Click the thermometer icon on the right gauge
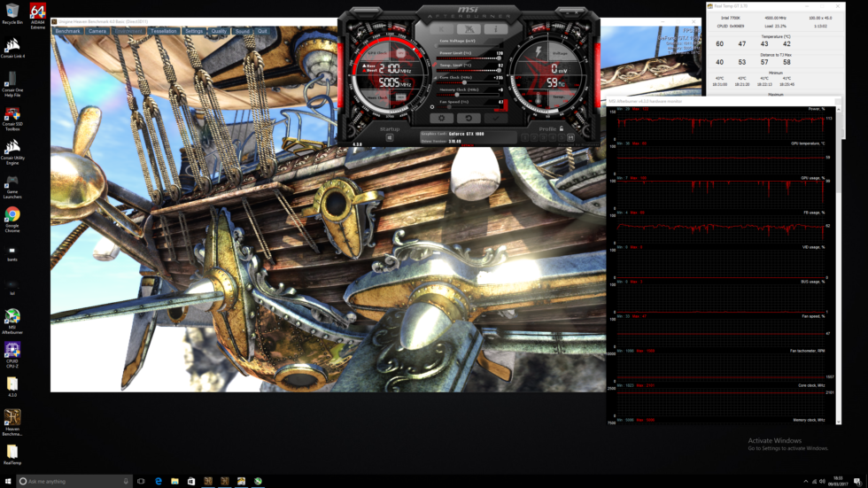The image size is (868, 488). pyautogui.click(x=539, y=98)
